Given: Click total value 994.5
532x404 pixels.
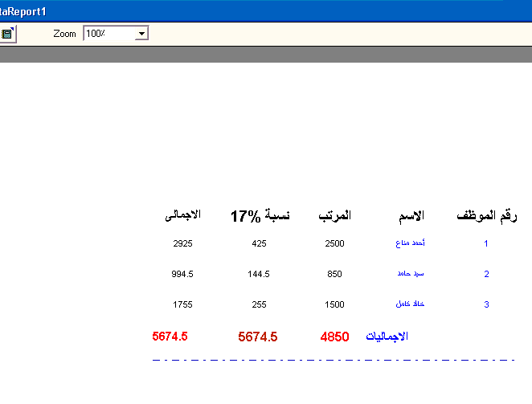Looking at the screenshot, I should [182, 274].
